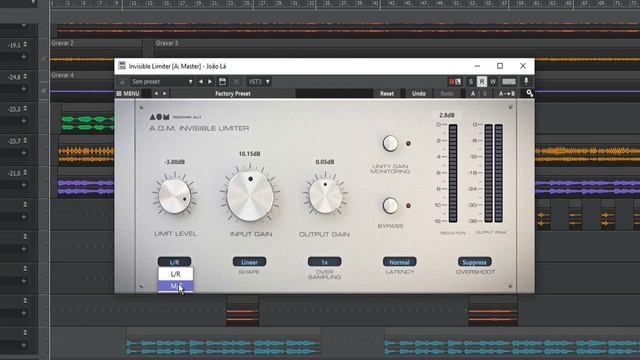Toggle the S button in plugin header
The image size is (640, 360).
(471, 82)
